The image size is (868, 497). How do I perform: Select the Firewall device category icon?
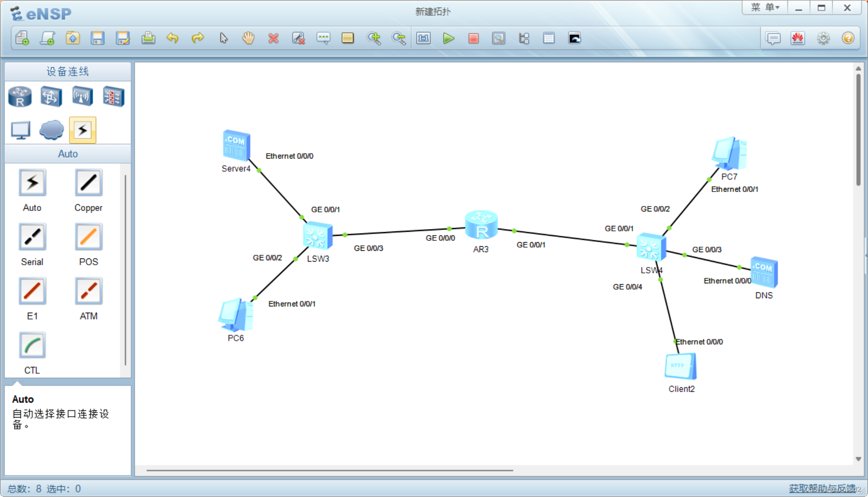coord(113,97)
